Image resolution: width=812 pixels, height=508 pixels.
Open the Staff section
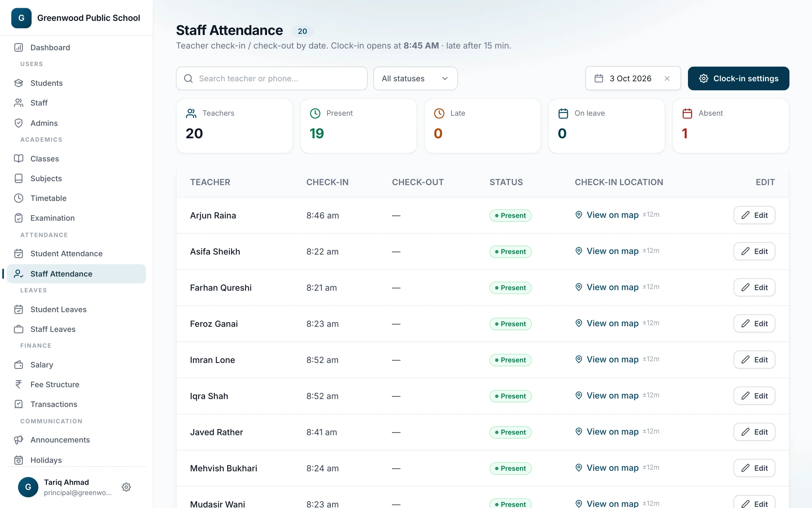[x=76, y=103]
